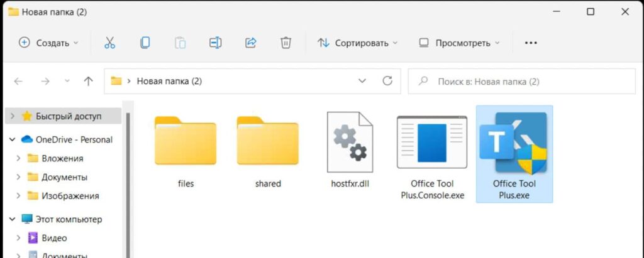The height and width of the screenshot is (258, 644).
Task: Open the Просмотреть dropdown menu
Action: tap(458, 43)
